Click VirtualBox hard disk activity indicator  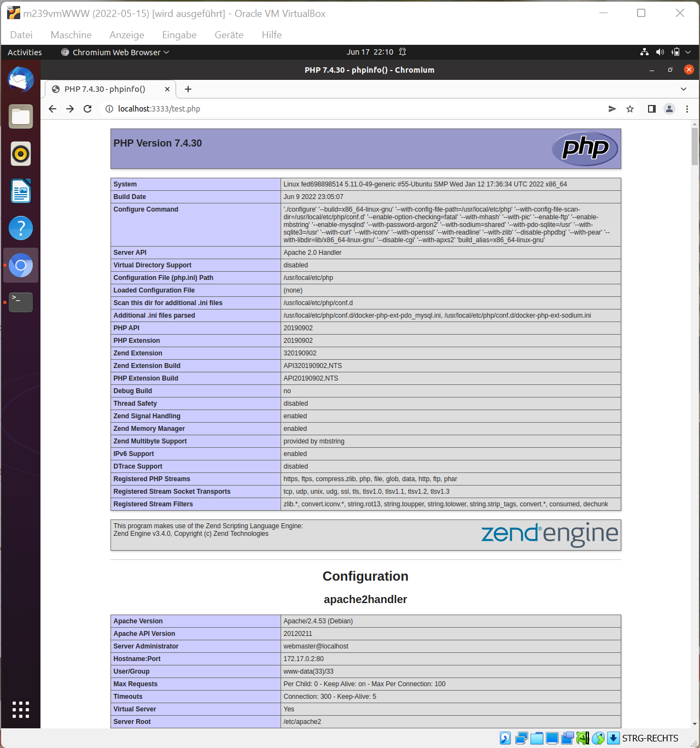[x=505, y=738]
